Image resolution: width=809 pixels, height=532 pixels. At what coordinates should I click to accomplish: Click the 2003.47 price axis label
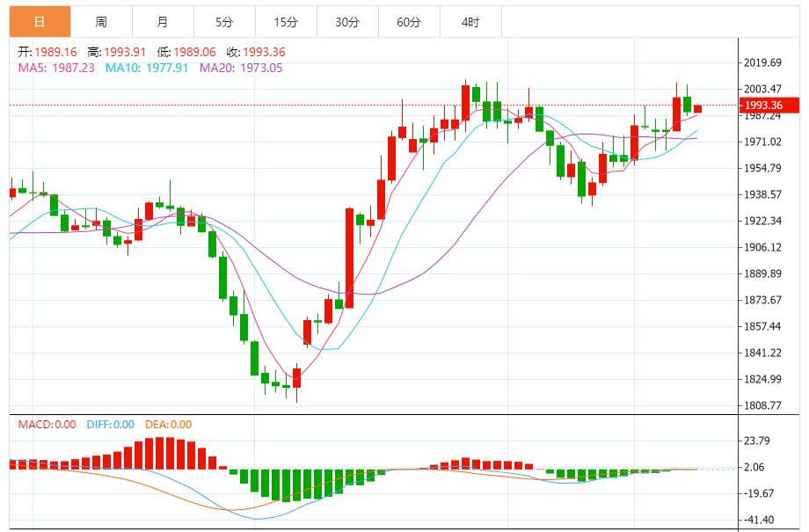pos(762,90)
